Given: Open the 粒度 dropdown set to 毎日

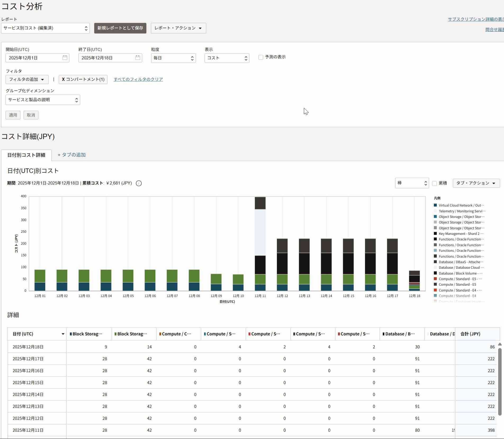Looking at the screenshot, I should coord(173,58).
